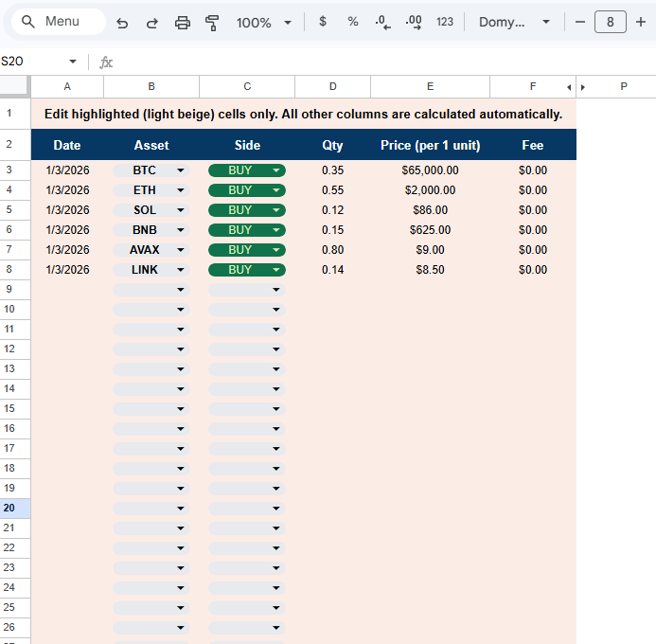656x644 pixels.
Task: Select the $625.00 price cell
Action: pyautogui.click(x=430, y=230)
